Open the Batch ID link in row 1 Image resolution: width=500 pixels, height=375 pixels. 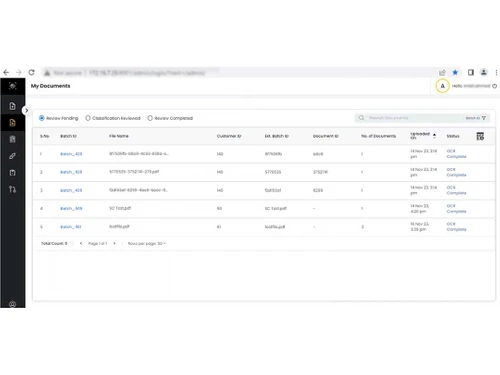pos(71,154)
